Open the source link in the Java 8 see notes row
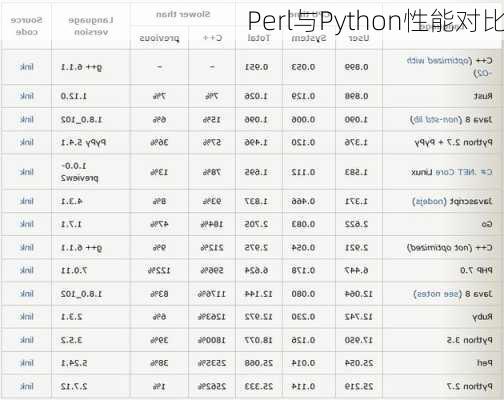The width and height of the screenshot is (504, 400). [x=27, y=293]
